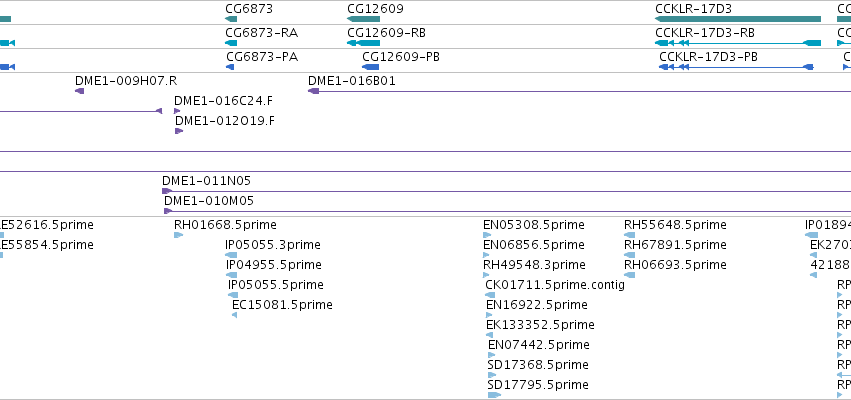Click the DME1-011N05 arrow glyph

pos(167,191)
